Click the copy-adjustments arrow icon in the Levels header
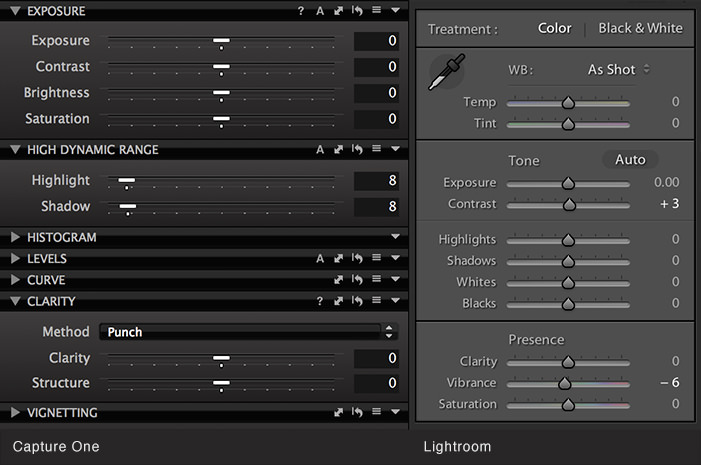This screenshot has height=465, width=701. [338, 258]
